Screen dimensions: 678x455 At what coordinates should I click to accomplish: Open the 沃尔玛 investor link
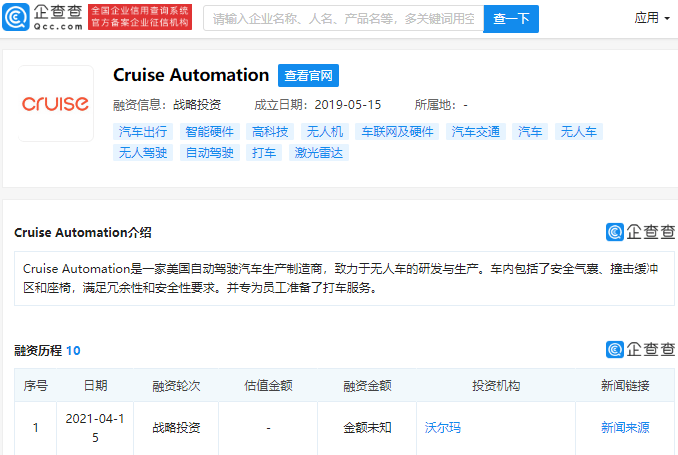tap(443, 428)
